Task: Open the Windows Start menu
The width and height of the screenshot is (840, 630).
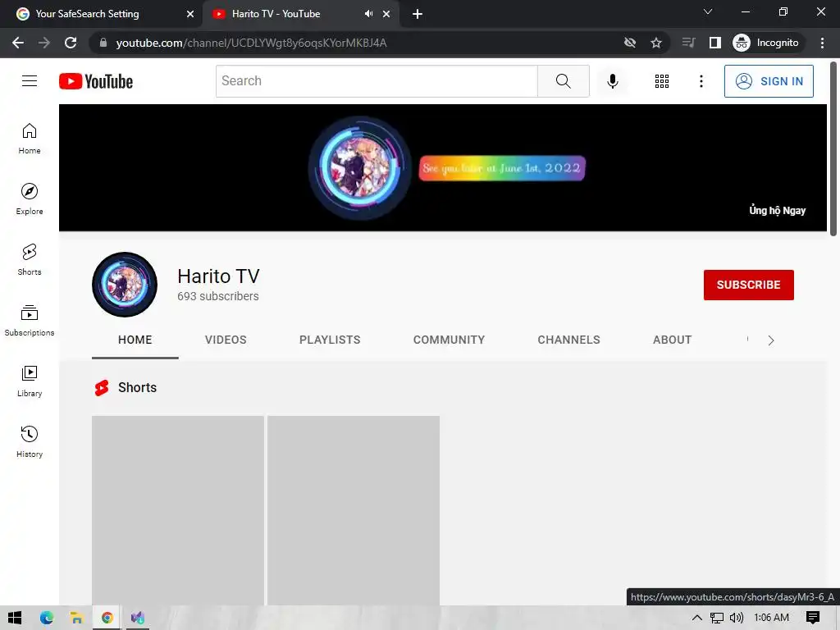Action: click(x=15, y=618)
